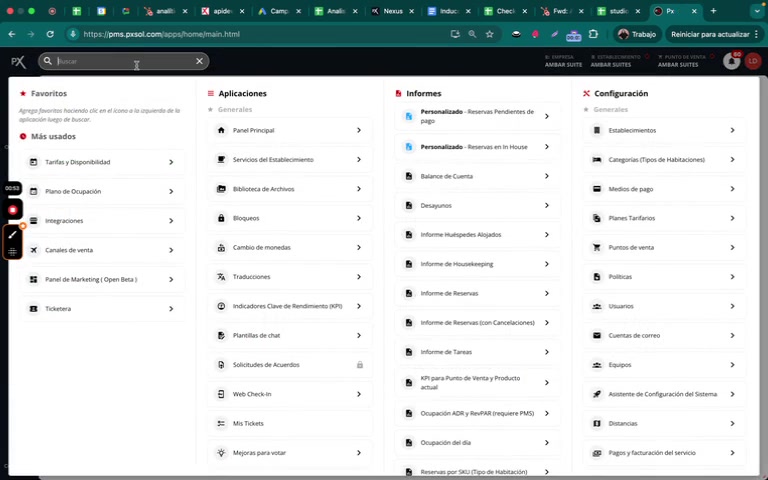This screenshot has height=480, width=768.
Task: Open KPI para Punto de Venta report
Action: click(478, 383)
